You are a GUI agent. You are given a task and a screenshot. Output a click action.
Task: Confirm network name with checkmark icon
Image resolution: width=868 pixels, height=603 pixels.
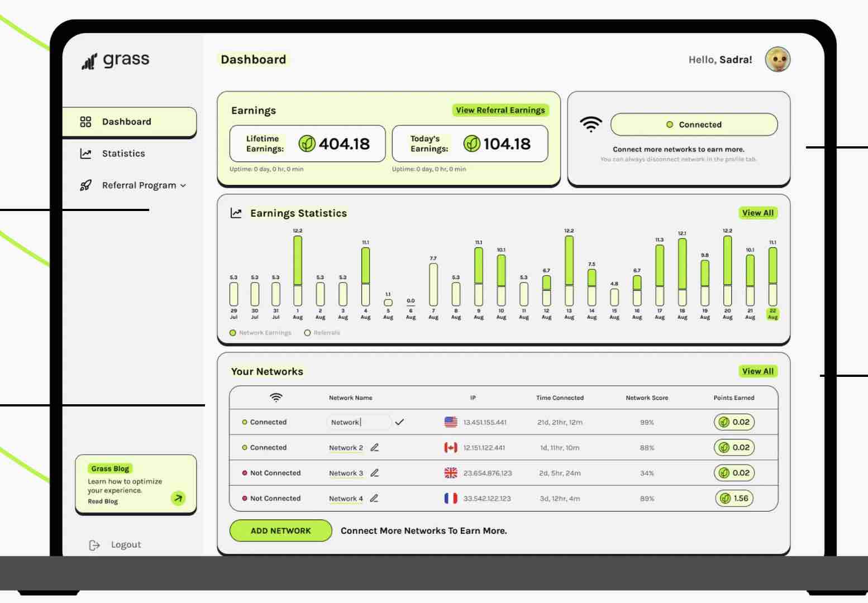pos(399,423)
